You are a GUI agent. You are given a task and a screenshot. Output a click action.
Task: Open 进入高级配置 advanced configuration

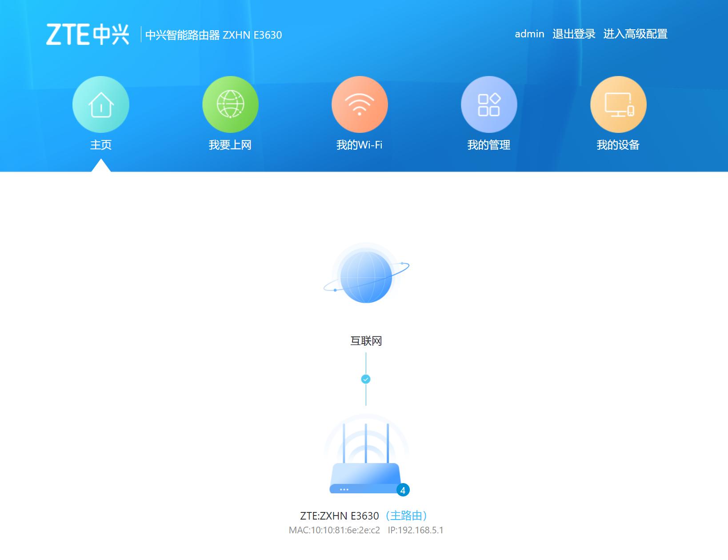pos(636,34)
